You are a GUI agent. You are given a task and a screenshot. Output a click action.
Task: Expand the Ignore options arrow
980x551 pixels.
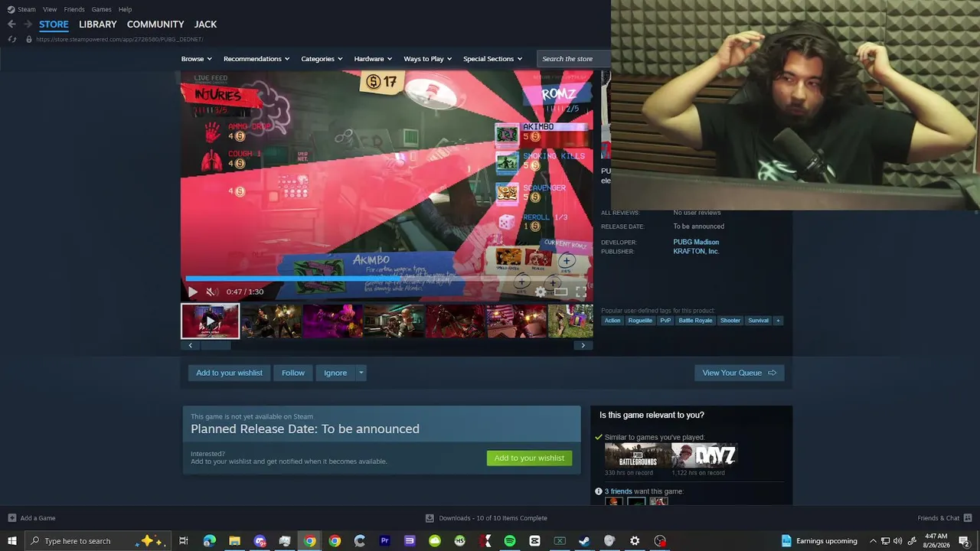click(x=361, y=373)
